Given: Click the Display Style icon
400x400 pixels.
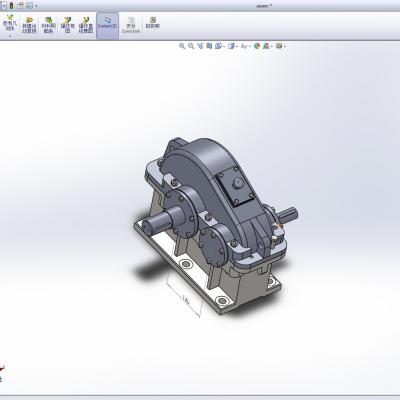Looking at the screenshot, I should coord(231,46).
